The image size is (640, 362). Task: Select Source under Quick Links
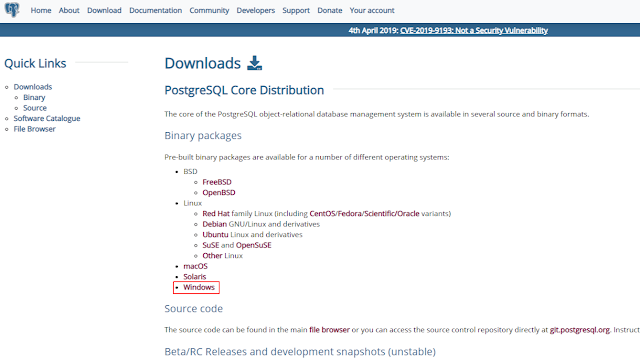click(x=35, y=108)
